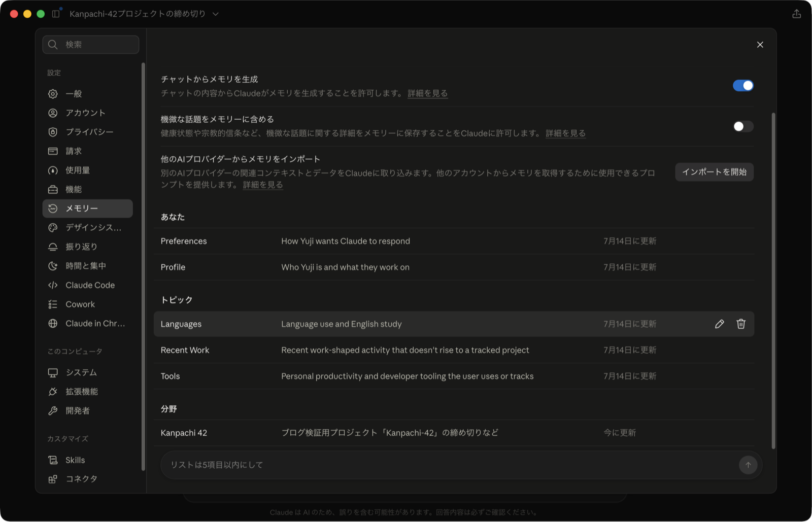The height and width of the screenshot is (522, 812).
Task: Select the Languages memory row
Action: coord(454,324)
